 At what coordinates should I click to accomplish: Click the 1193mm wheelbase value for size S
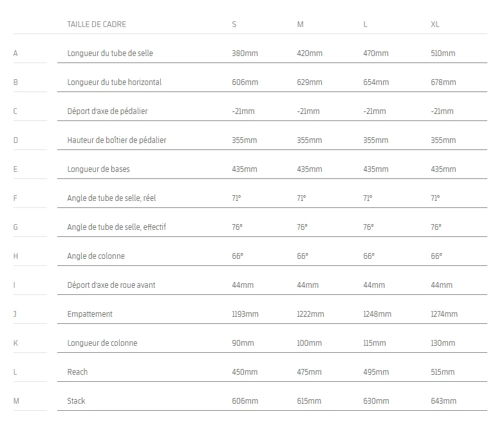point(245,314)
